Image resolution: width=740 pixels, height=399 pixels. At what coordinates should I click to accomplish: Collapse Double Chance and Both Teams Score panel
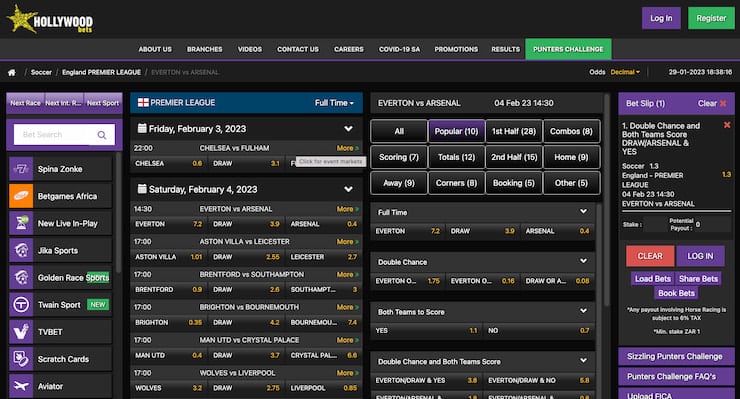coord(583,361)
